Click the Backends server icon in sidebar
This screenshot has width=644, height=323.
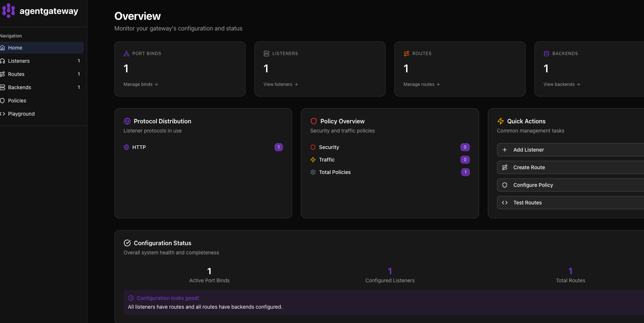2,87
